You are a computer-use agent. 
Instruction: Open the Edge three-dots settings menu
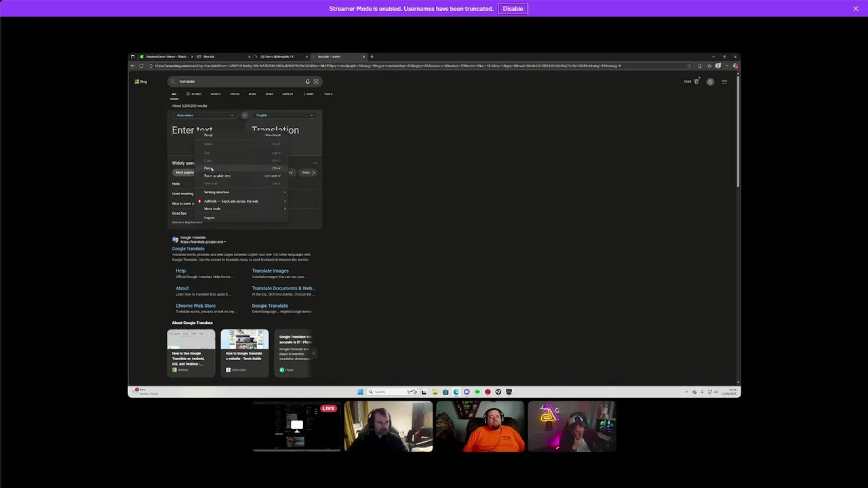click(728, 66)
